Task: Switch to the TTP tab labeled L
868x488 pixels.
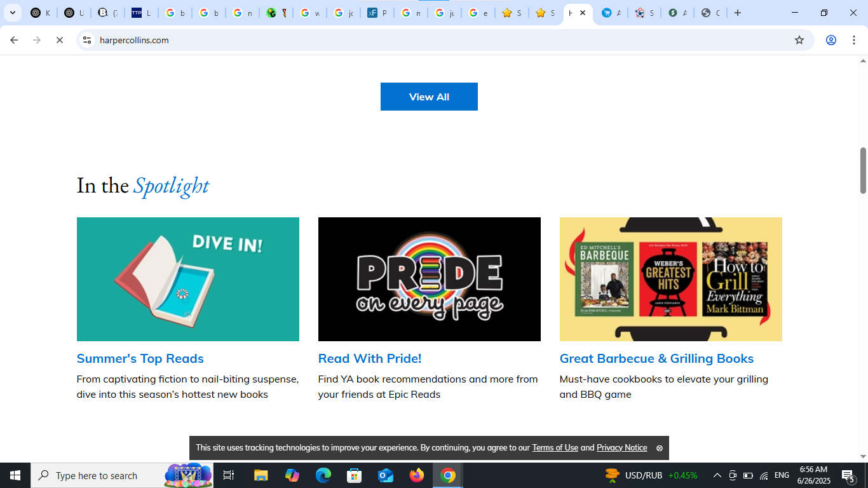Action: pos(142,13)
